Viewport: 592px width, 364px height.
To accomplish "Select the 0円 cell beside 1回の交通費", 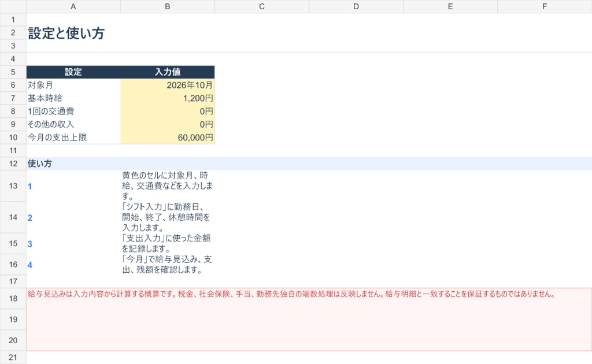I will (168, 112).
